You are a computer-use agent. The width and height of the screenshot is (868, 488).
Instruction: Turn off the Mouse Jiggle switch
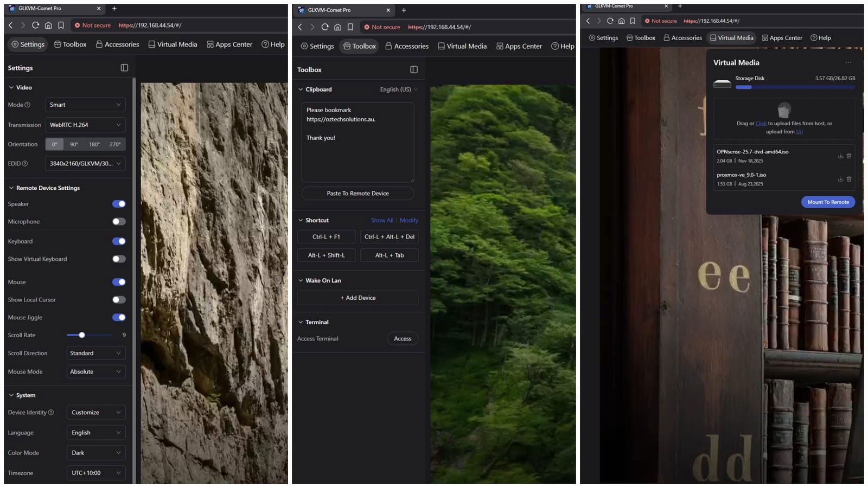pyautogui.click(x=119, y=318)
